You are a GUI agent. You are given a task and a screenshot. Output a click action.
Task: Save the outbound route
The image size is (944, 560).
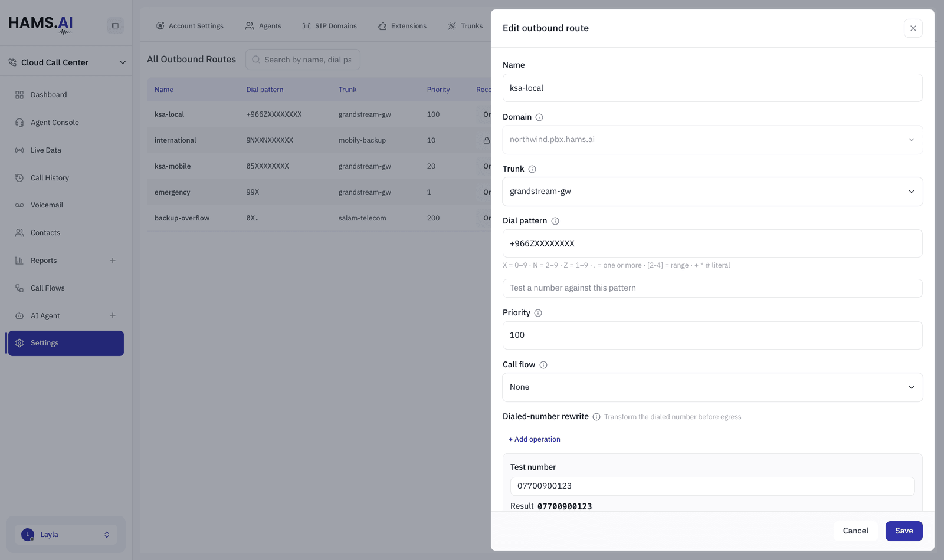[x=904, y=531]
